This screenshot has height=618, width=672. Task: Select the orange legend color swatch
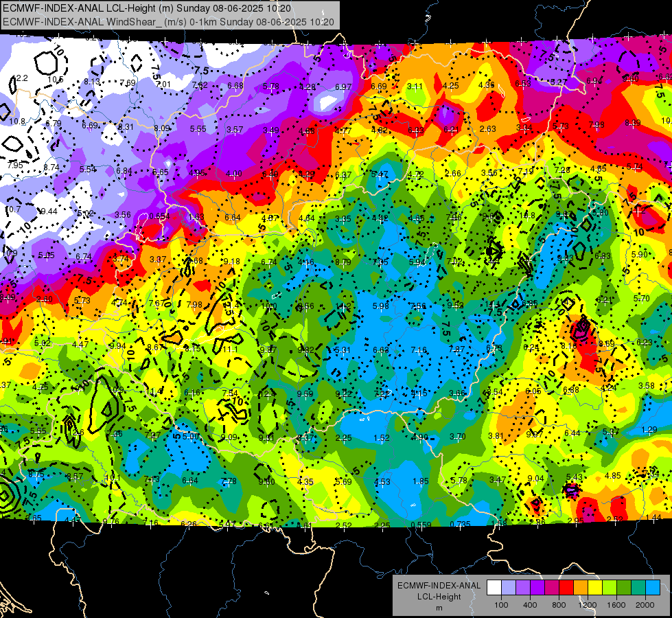(x=581, y=587)
